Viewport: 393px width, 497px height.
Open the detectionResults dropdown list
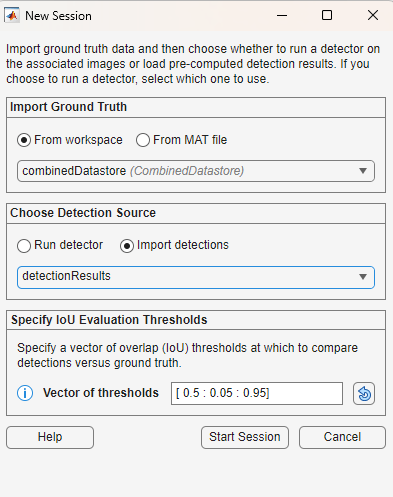click(196, 277)
